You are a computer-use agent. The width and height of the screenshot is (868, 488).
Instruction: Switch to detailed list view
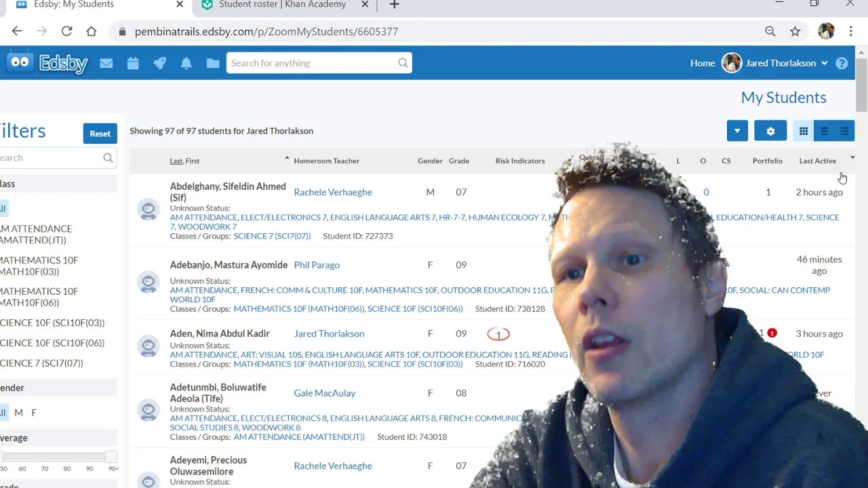[844, 131]
